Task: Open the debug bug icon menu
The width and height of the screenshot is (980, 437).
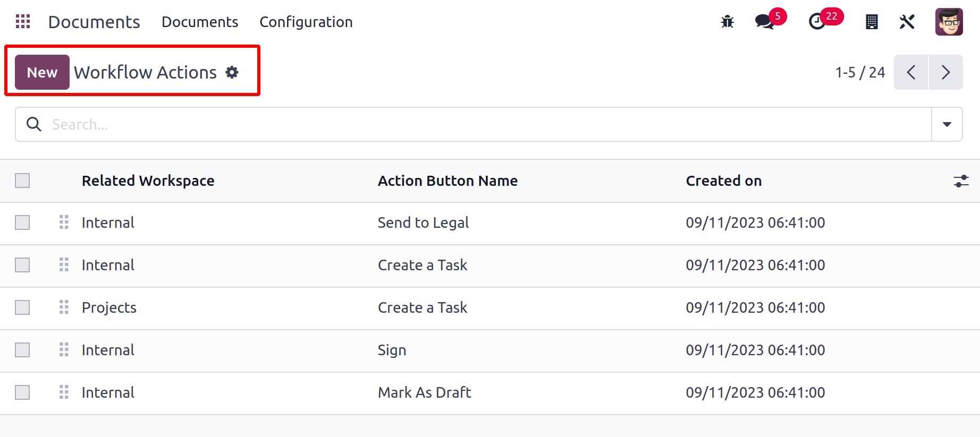Action: point(727,22)
